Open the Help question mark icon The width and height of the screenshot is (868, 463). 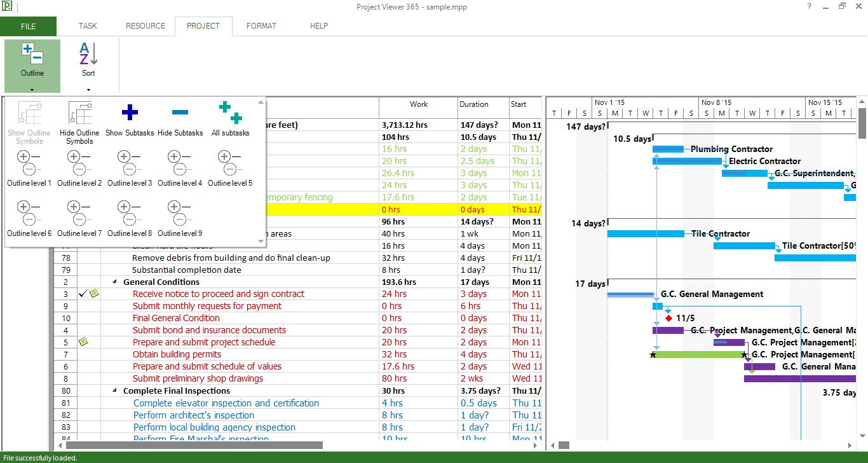click(810, 6)
